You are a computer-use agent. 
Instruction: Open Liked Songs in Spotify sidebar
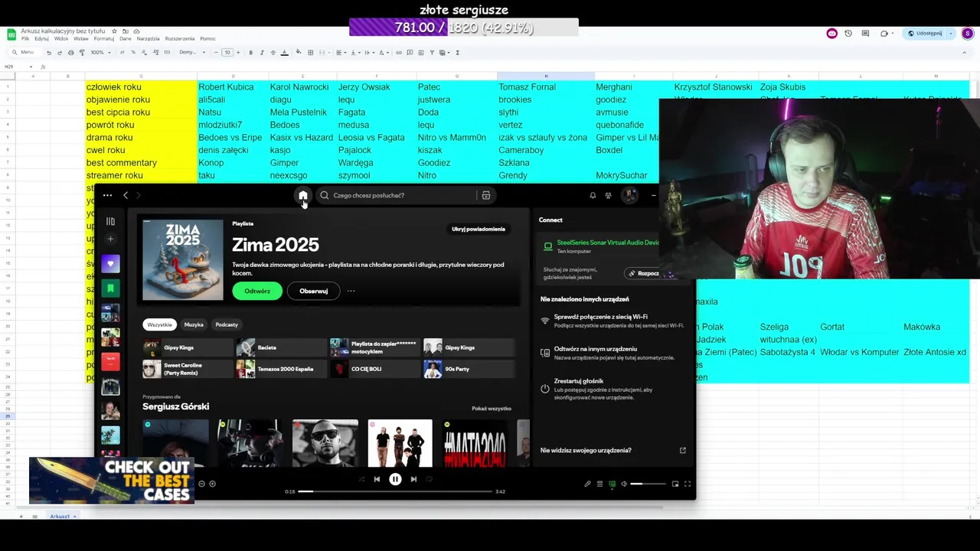pos(110,264)
